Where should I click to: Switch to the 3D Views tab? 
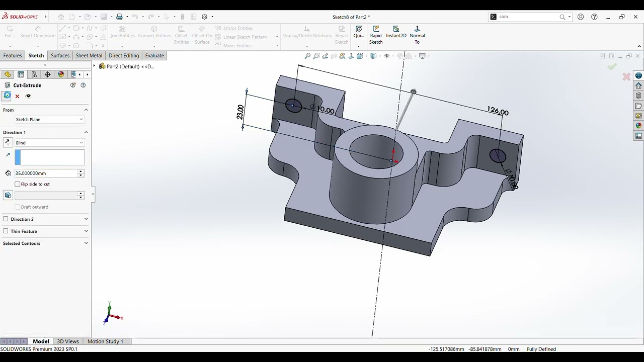click(x=68, y=341)
